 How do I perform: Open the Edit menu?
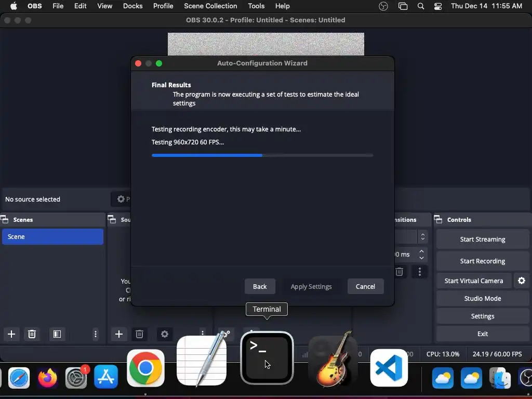(x=81, y=6)
